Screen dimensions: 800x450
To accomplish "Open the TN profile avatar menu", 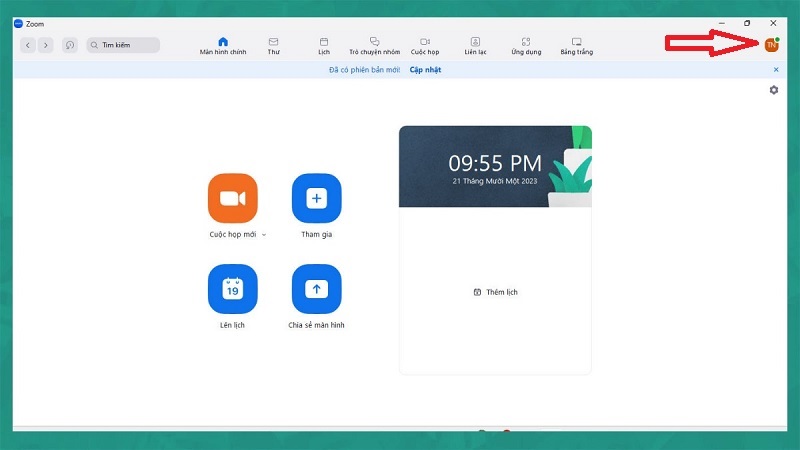I will point(771,44).
